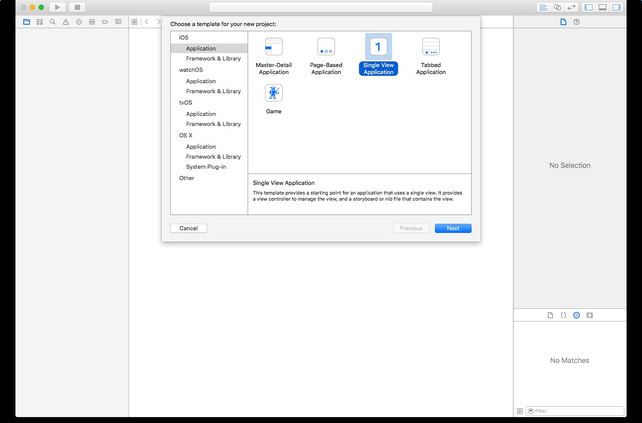Screen dimensions: 642x423
Task: Open the Debug navigator icon
Action: 92,22
